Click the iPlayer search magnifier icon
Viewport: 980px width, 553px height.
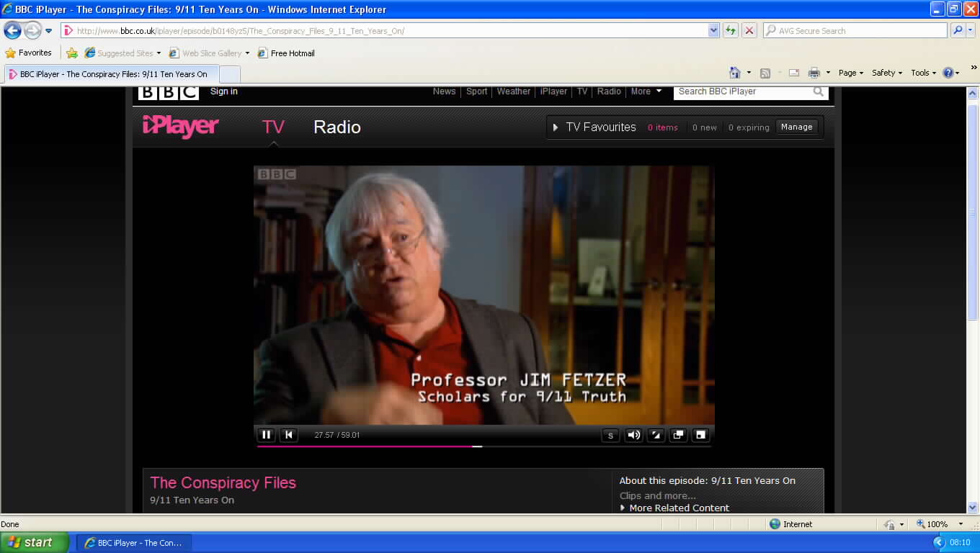(819, 91)
